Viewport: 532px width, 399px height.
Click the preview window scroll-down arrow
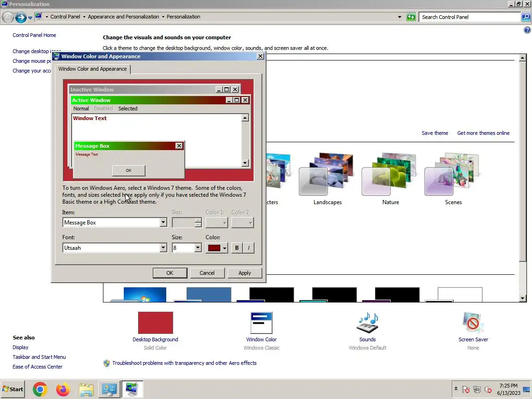245,163
